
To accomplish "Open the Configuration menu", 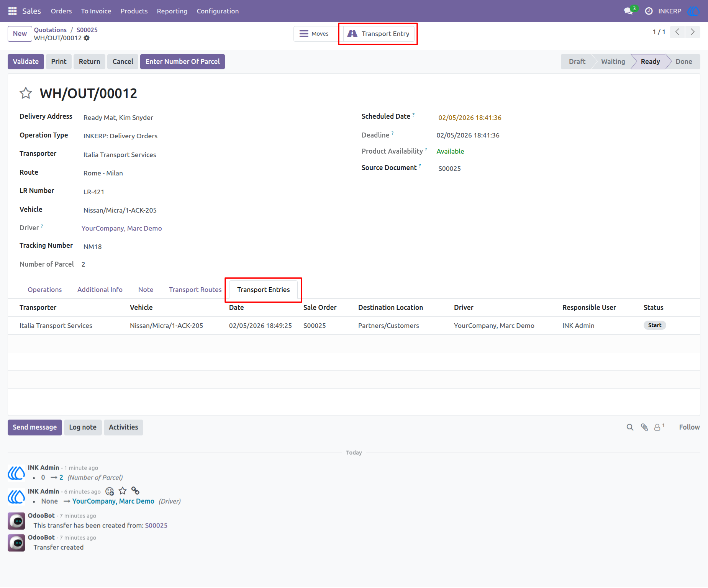I will click(x=218, y=11).
